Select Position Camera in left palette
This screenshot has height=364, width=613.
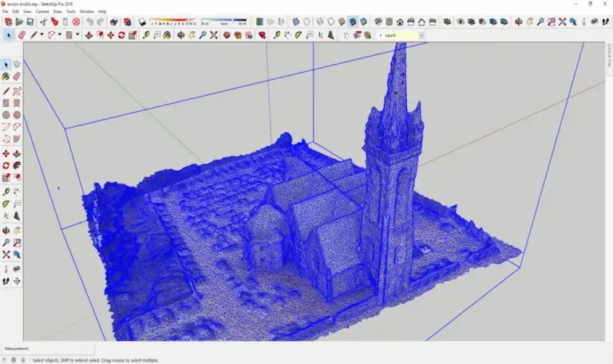pyautogui.click(x=6, y=269)
